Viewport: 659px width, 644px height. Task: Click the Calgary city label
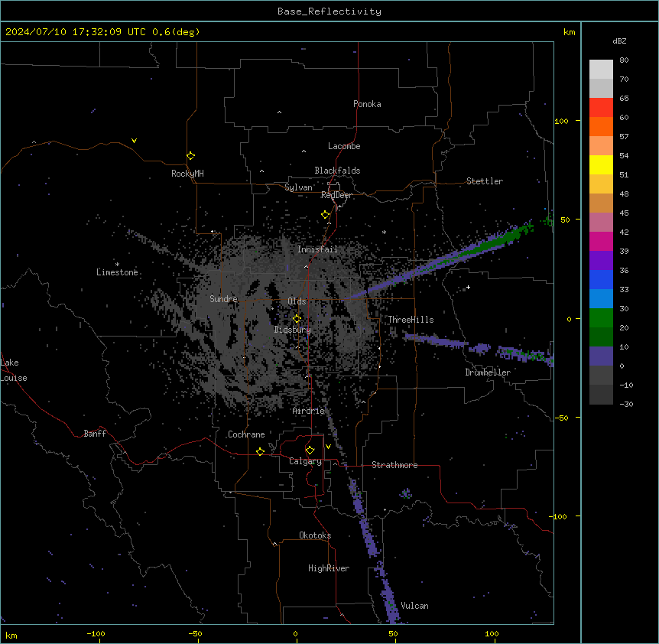(x=306, y=461)
